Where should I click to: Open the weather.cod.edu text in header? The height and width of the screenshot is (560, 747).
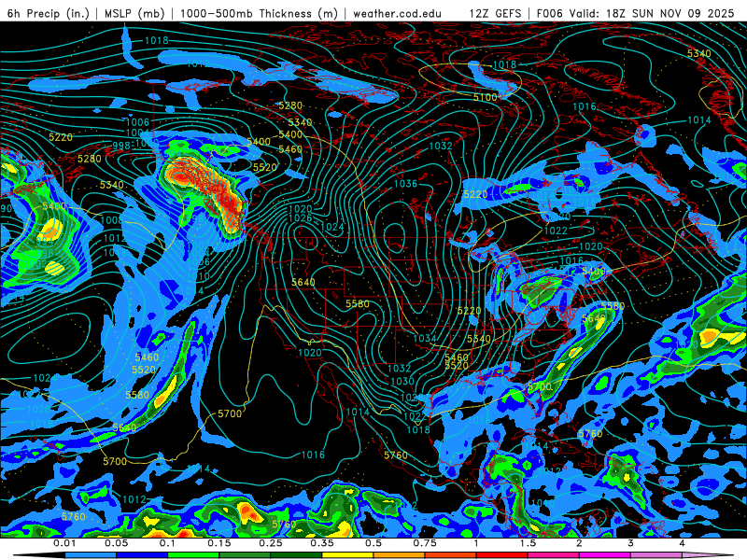[x=397, y=13]
